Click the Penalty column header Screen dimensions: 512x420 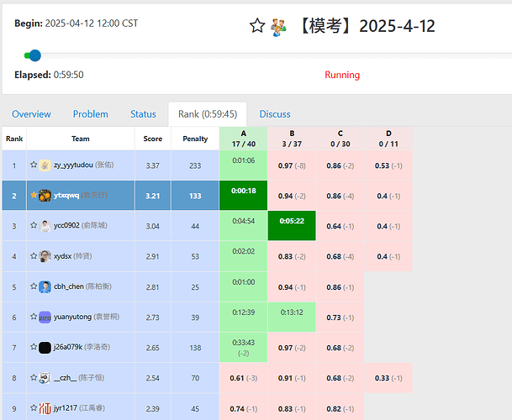point(195,139)
